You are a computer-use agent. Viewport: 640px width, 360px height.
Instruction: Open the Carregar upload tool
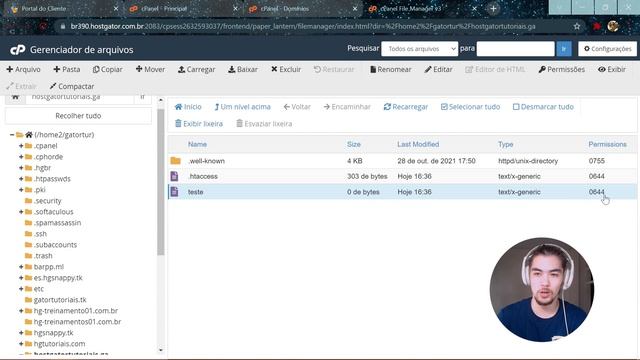(x=196, y=69)
